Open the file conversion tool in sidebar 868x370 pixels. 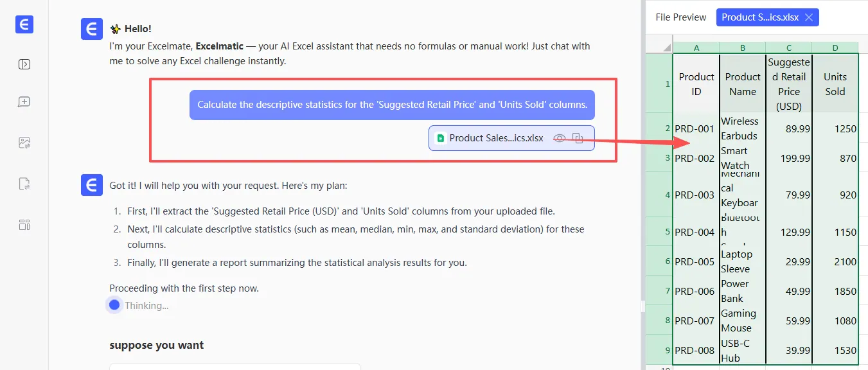click(24, 184)
